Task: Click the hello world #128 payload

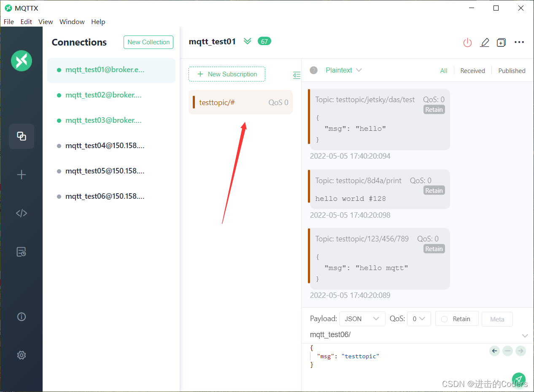Action: pos(351,199)
